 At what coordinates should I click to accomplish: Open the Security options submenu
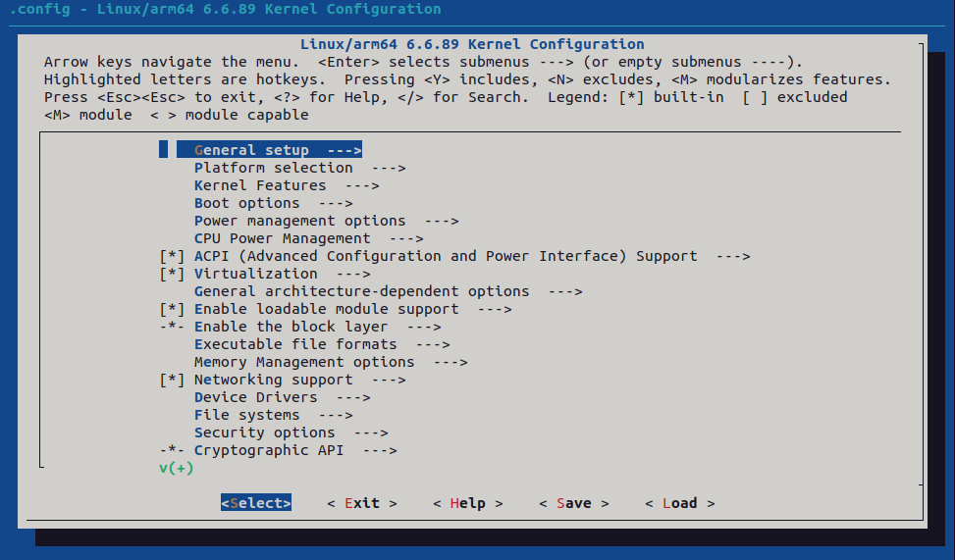[x=264, y=433]
